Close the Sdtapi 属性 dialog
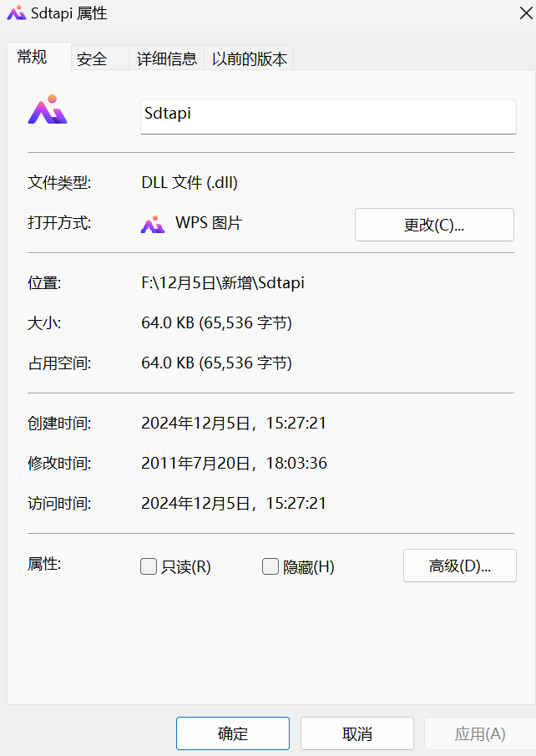The height and width of the screenshot is (756, 536). [x=526, y=13]
